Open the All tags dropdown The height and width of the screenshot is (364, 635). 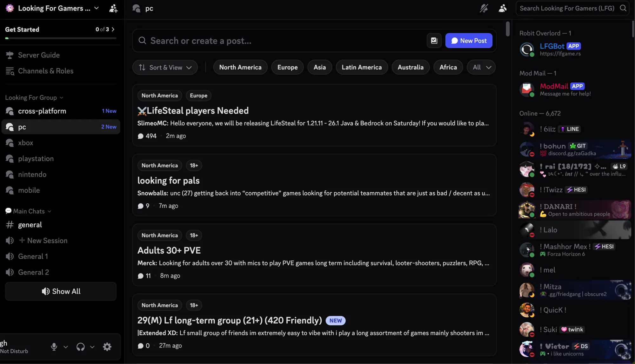coord(481,67)
